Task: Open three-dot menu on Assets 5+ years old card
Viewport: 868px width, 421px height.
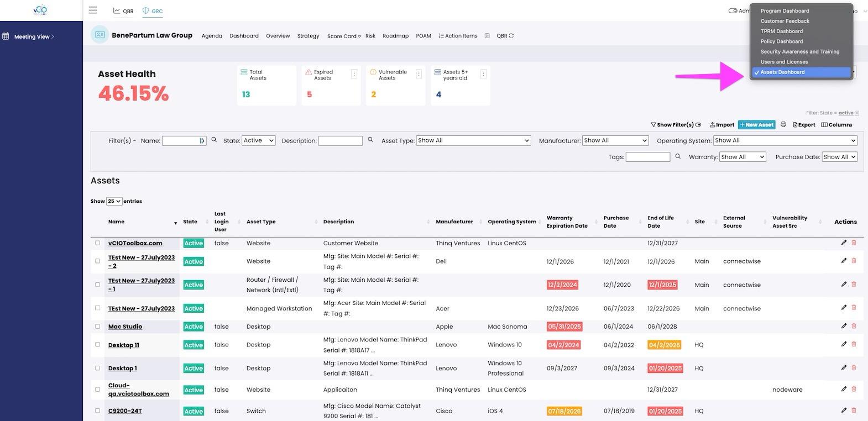Action: coord(483,73)
